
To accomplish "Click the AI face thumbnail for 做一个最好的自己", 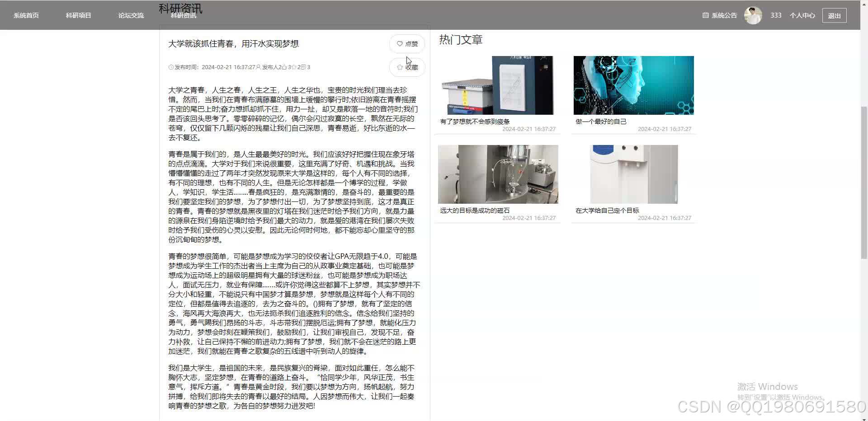I will [633, 85].
